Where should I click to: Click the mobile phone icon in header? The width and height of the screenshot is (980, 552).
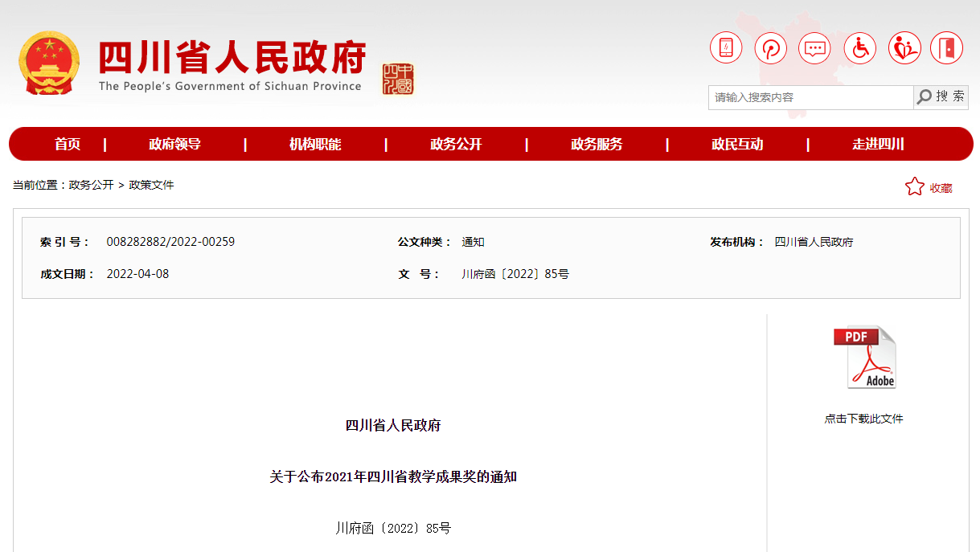726,48
